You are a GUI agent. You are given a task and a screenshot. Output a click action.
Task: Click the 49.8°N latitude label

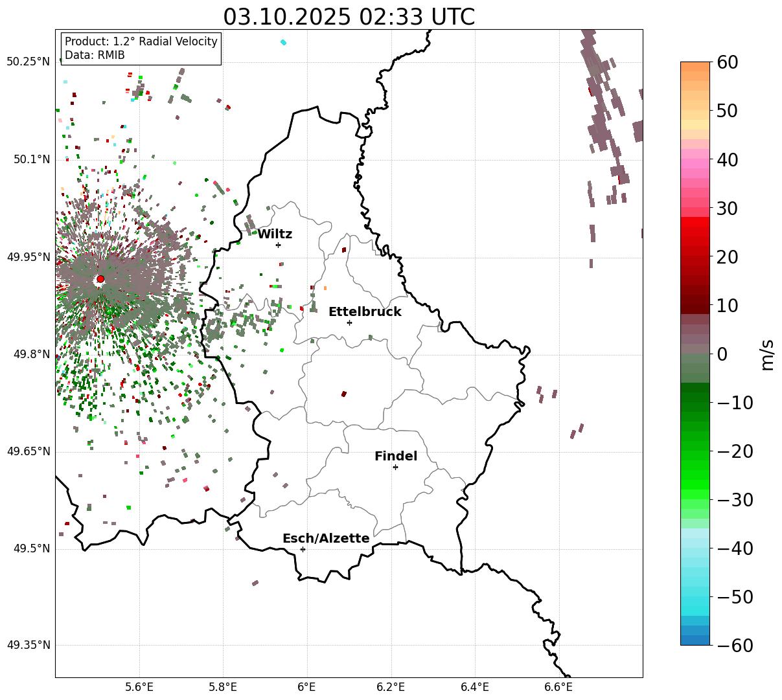click(x=30, y=354)
